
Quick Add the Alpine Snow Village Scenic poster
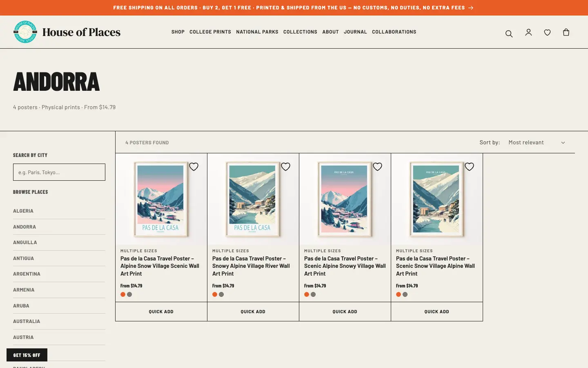tap(161, 312)
